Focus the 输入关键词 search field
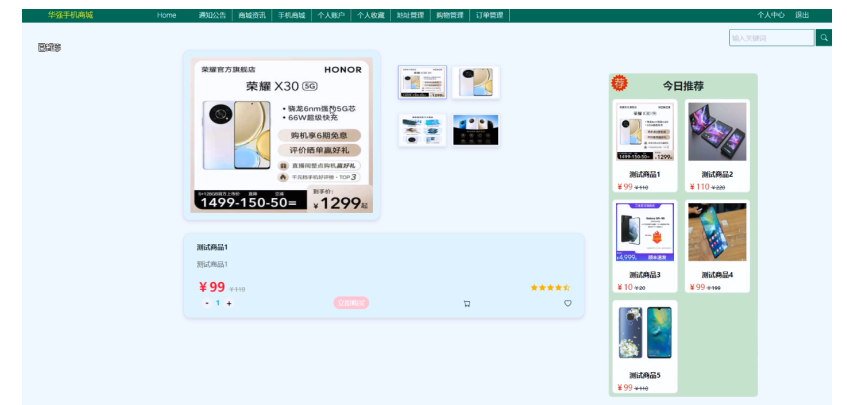The width and height of the screenshot is (847, 405). click(772, 38)
